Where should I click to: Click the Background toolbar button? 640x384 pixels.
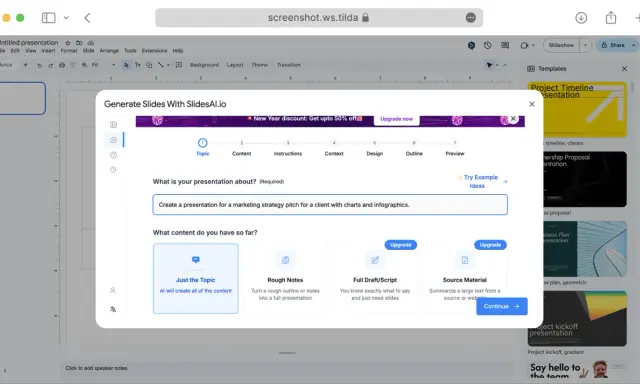204,65
